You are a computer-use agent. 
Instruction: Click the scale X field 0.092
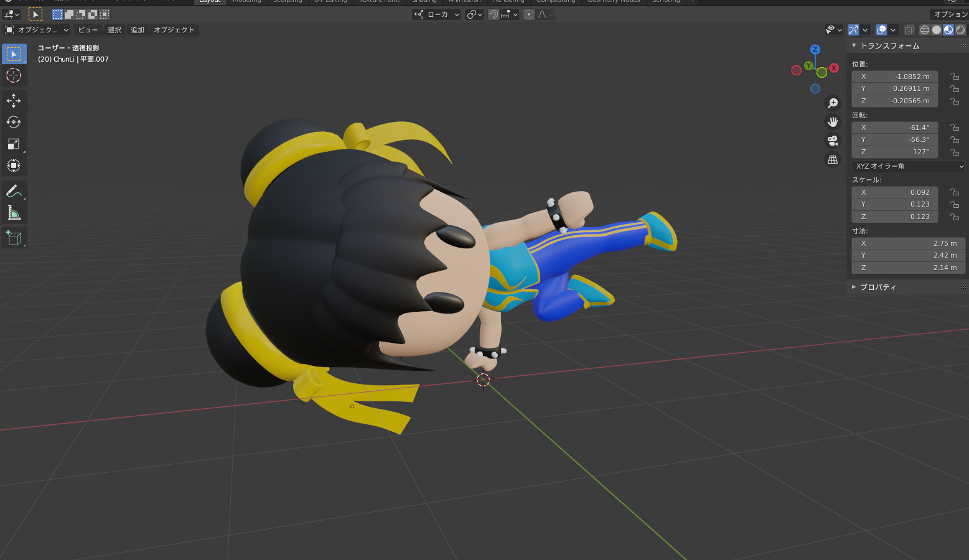click(x=895, y=192)
